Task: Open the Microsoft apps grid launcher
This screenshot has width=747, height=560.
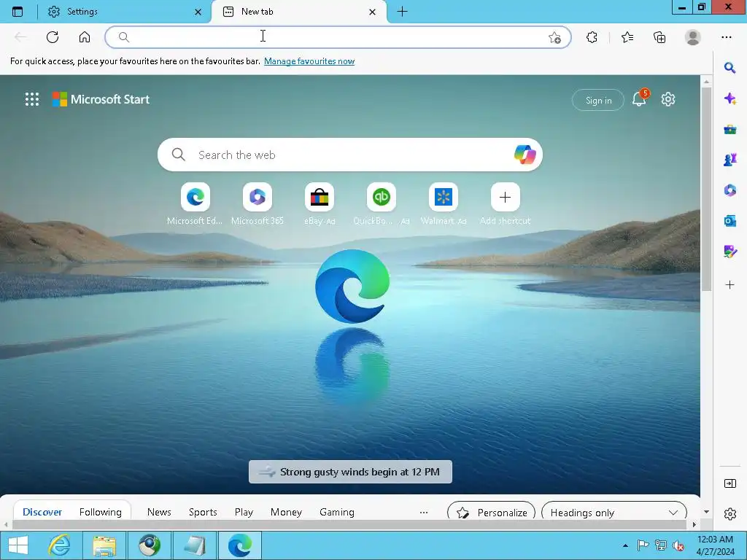Action: tap(32, 99)
